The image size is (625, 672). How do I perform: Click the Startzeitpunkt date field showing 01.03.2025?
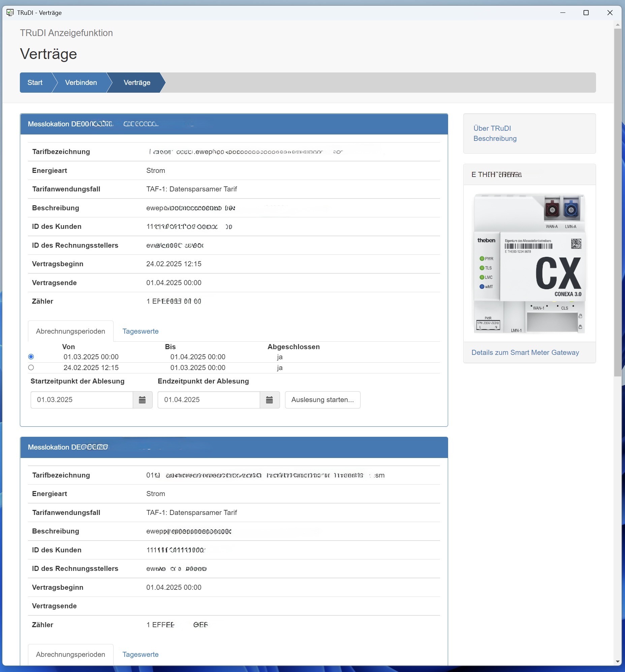tap(82, 400)
